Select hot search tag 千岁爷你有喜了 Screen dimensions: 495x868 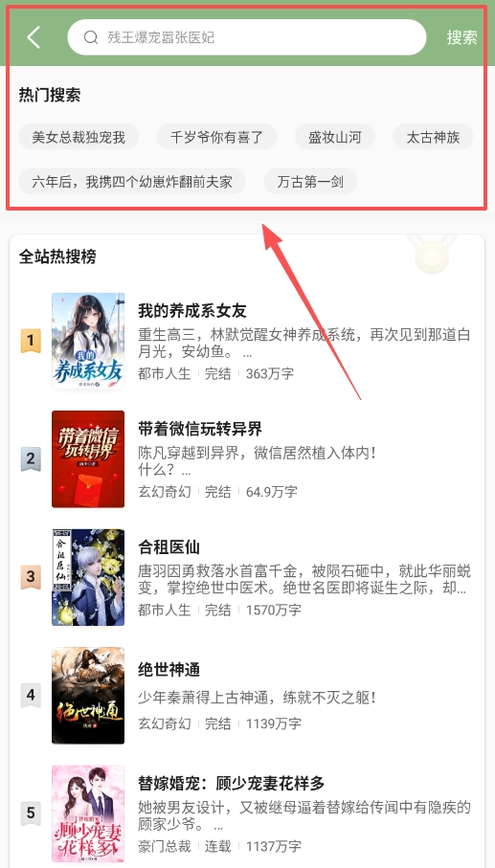216,137
